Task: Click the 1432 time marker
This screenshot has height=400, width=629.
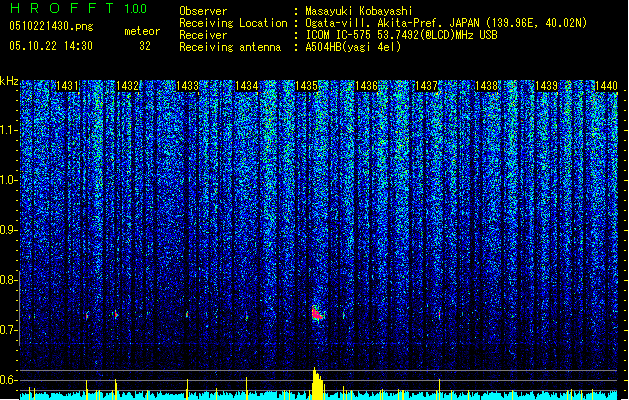Action: (x=127, y=86)
